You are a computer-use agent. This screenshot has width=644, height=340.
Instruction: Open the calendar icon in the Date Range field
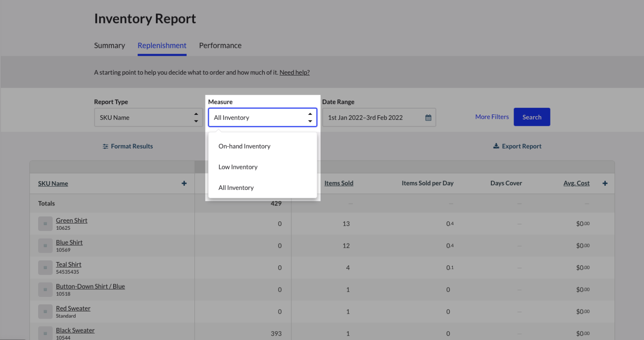coord(428,117)
